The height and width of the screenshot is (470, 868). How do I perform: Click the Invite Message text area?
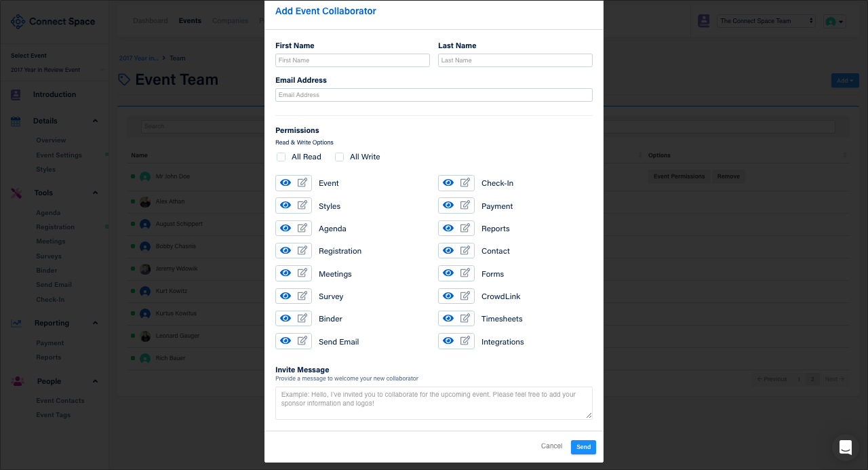434,403
